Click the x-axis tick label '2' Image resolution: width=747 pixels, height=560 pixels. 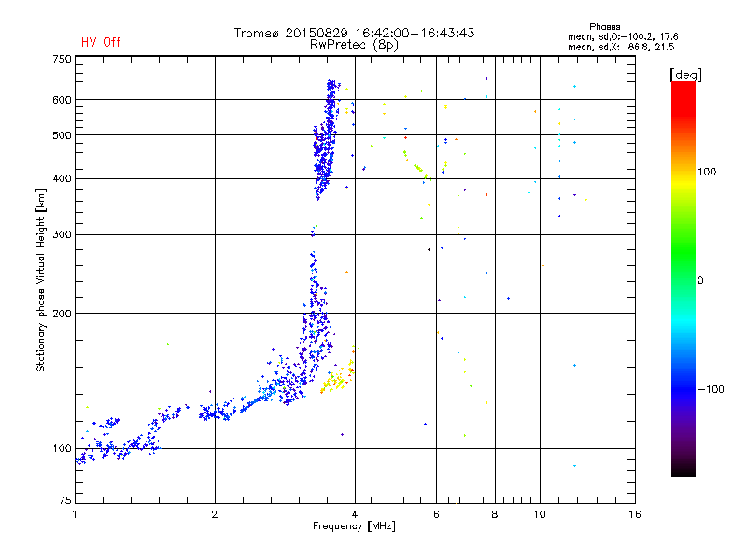tap(215, 514)
